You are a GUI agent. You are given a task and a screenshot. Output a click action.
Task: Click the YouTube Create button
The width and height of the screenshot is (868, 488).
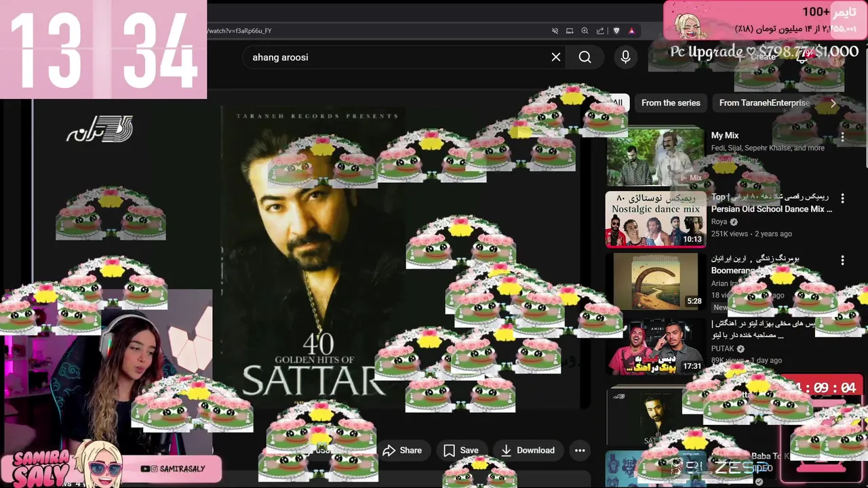[757, 57]
